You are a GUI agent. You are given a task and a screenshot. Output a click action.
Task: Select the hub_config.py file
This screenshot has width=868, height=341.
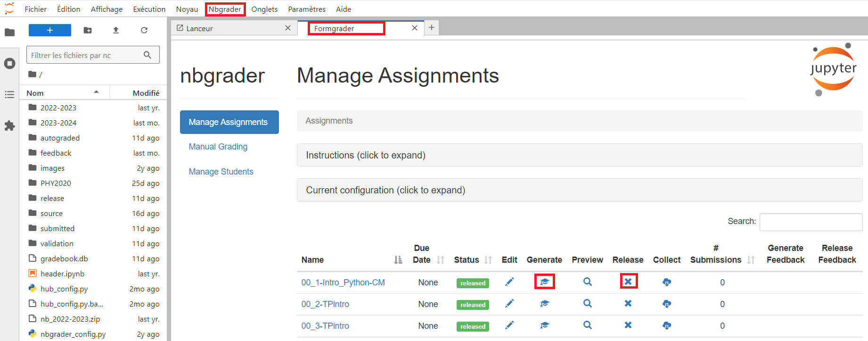click(x=93, y=289)
